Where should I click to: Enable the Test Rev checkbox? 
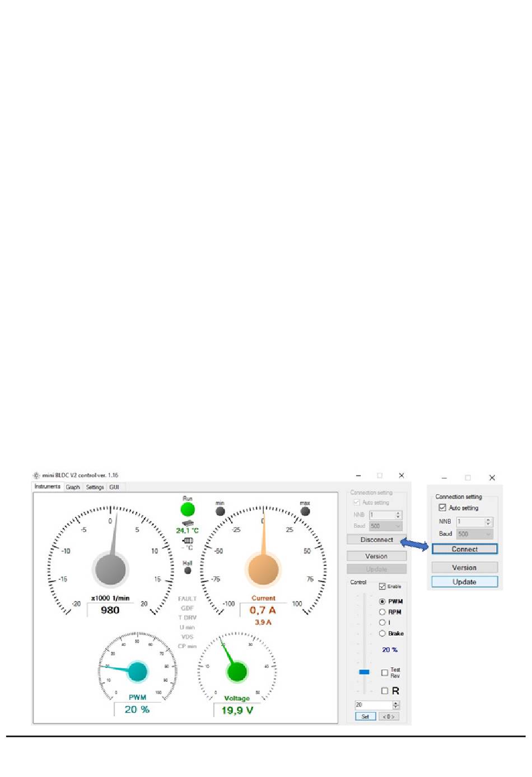tap(385, 673)
